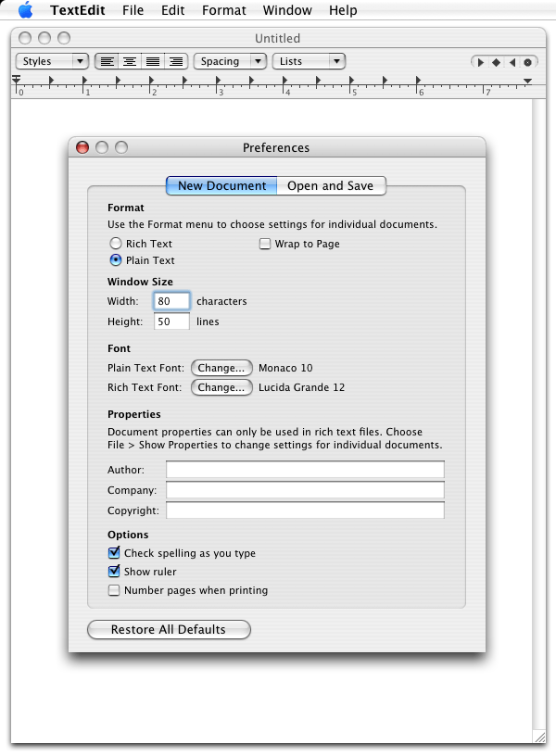Open the Help menu
Image resolution: width=556 pixels, height=756 pixels.
point(343,10)
